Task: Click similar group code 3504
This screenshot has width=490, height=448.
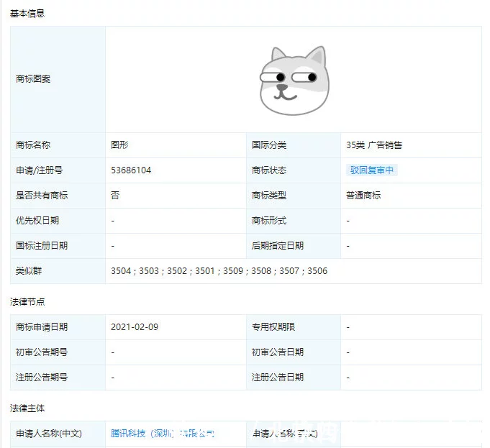Action: pos(121,271)
